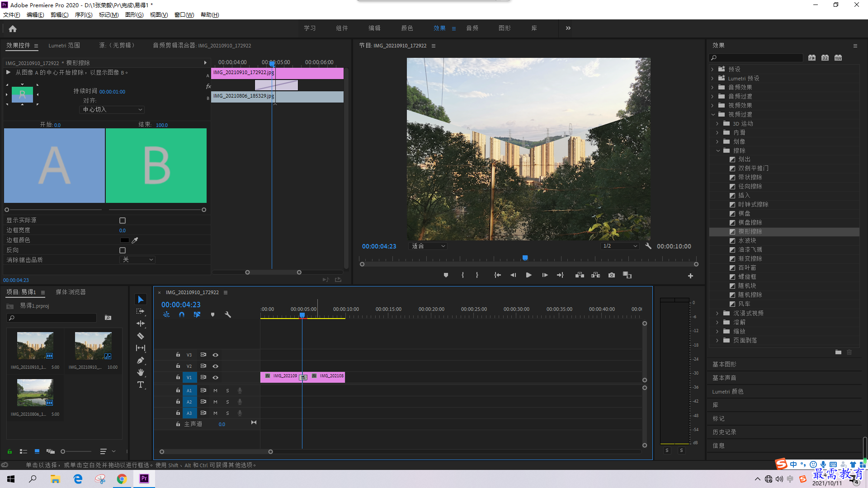This screenshot has width=868, height=488.
Task: Switch to 媒体浏览器 tab
Action: pos(71,292)
